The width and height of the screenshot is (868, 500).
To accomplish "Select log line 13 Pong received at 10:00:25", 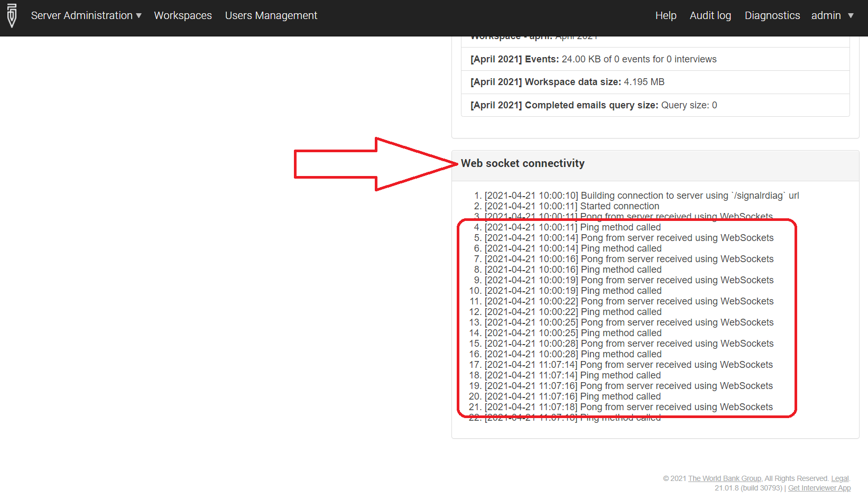I will coord(629,322).
